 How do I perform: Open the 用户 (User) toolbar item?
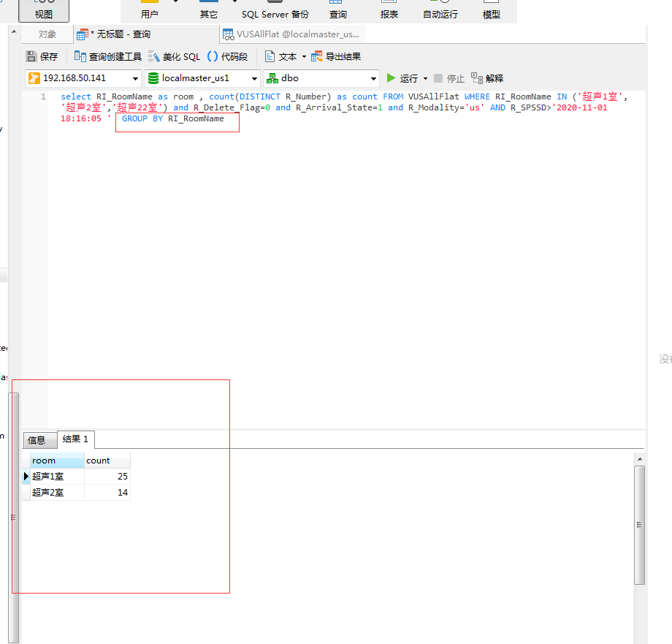(x=149, y=11)
